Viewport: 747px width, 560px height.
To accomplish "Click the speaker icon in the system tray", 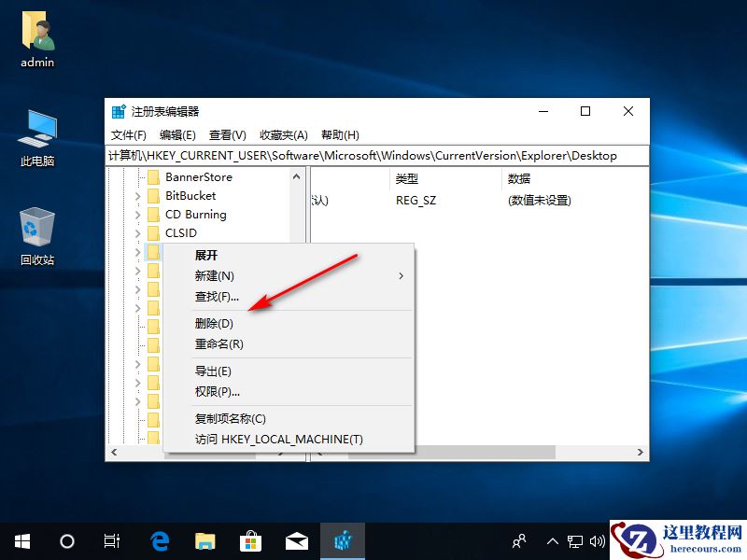I will pyautogui.click(x=599, y=540).
